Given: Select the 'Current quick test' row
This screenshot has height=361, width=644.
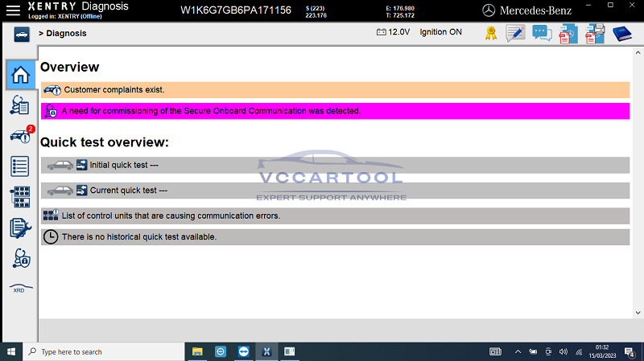Looking at the screenshot, I should point(335,191).
